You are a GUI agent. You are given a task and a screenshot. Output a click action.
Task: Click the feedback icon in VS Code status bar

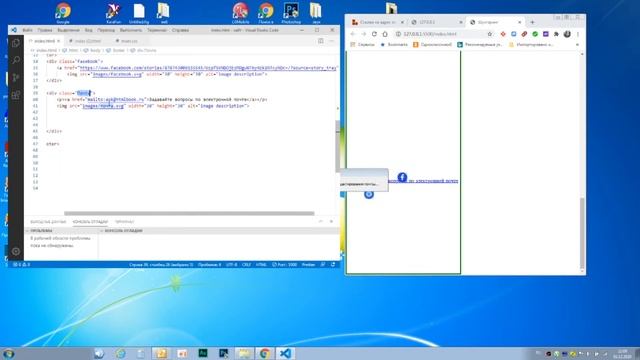(323, 264)
